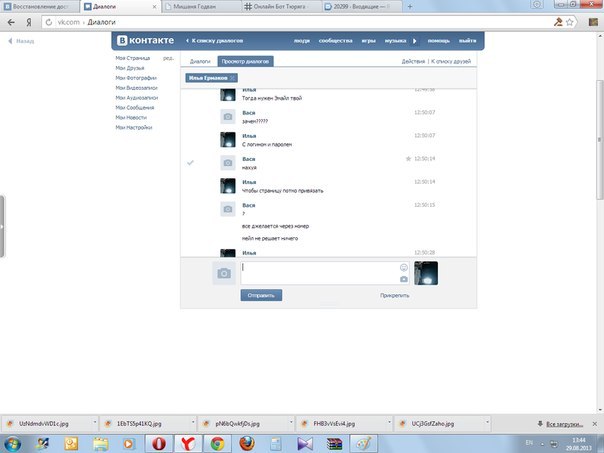
Task: Send the message with the Отправить button
Action: pos(261,295)
